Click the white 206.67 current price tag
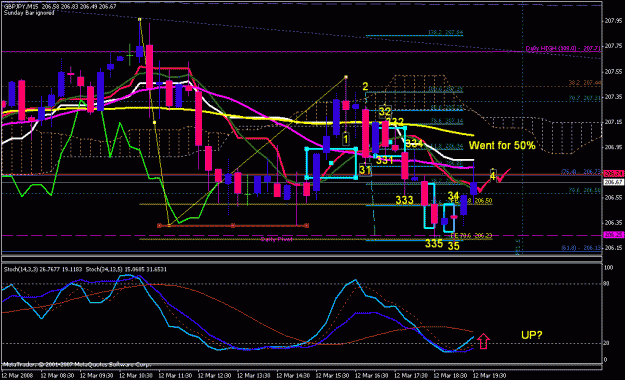The width and height of the screenshot is (625, 380). pyautogui.click(x=614, y=182)
